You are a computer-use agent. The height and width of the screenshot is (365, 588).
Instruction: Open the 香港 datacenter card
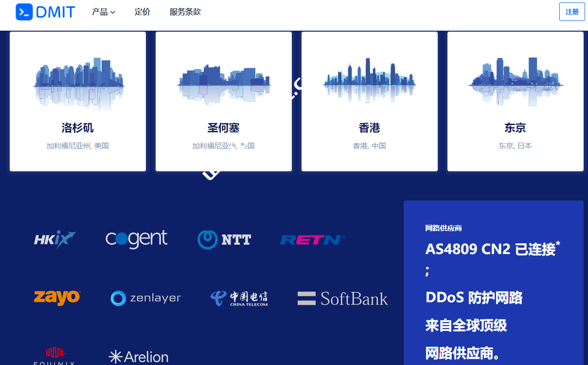coord(369,101)
